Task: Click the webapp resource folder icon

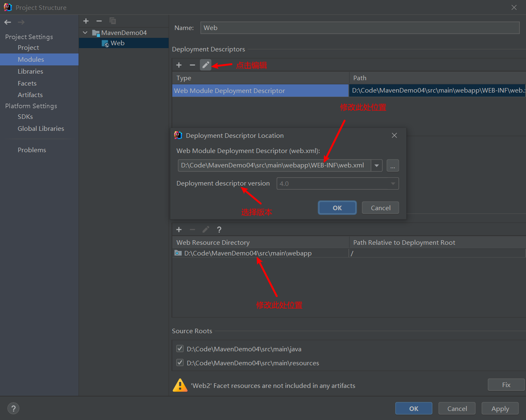Action: [178, 253]
